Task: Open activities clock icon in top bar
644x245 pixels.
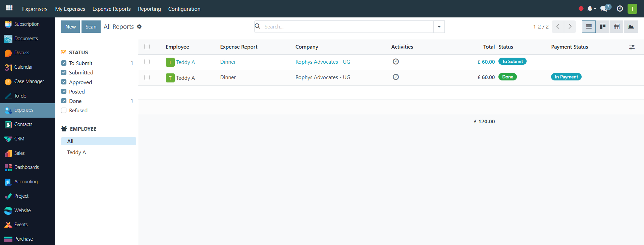Action: point(620,9)
